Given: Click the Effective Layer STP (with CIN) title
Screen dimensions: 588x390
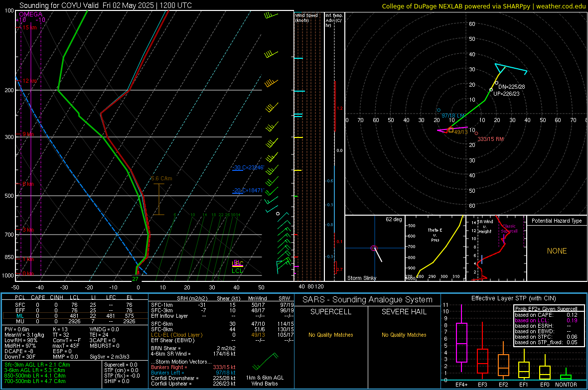Looking at the screenshot, I should [513, 298].
